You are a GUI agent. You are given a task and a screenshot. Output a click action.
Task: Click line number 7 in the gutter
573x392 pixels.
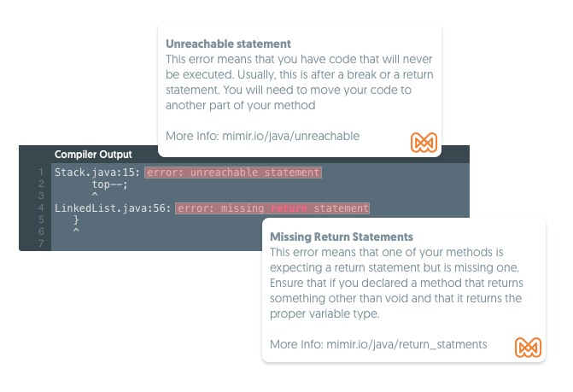41,243
